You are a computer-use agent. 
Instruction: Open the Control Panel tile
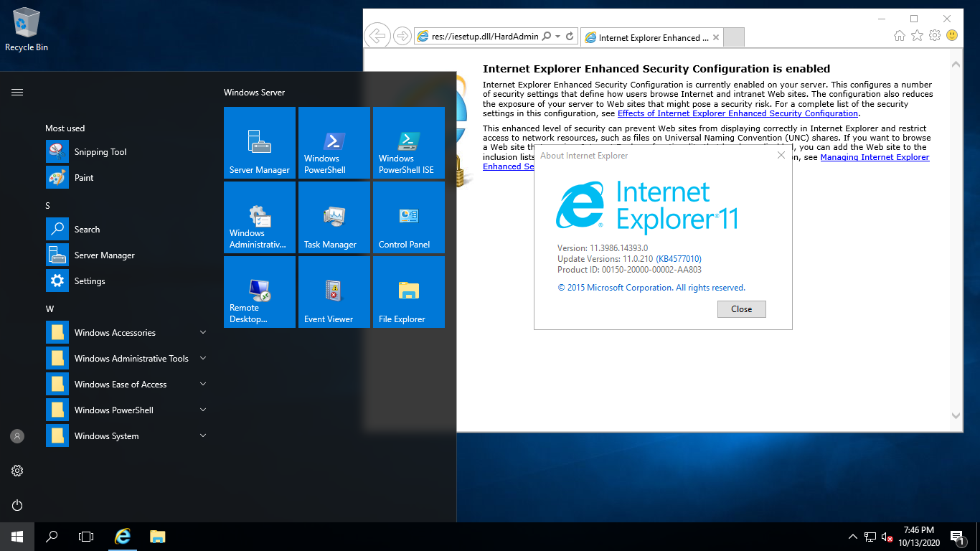pyautogui.click(x=409, y=217)
